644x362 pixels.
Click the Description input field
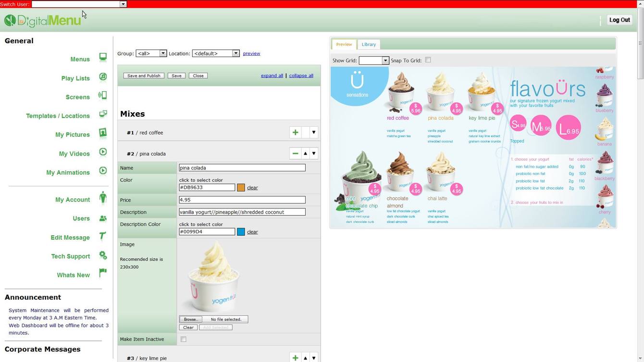point(242,212)
